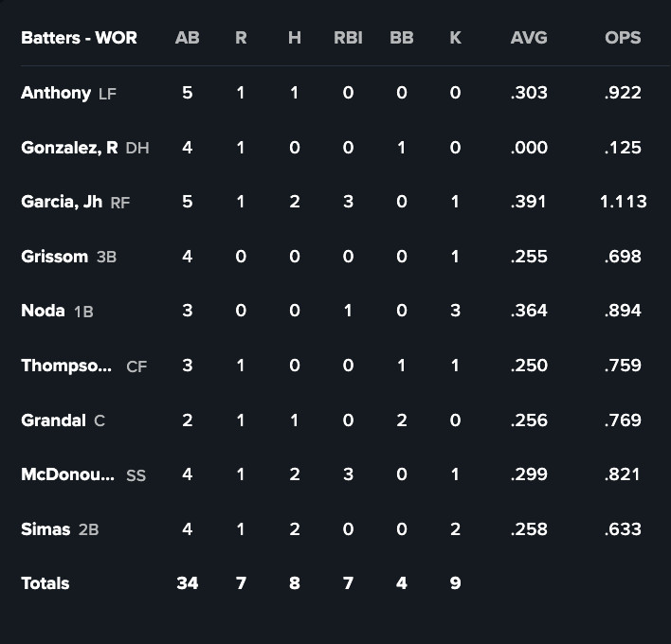Open the truncated Thompso... player link

66,366
